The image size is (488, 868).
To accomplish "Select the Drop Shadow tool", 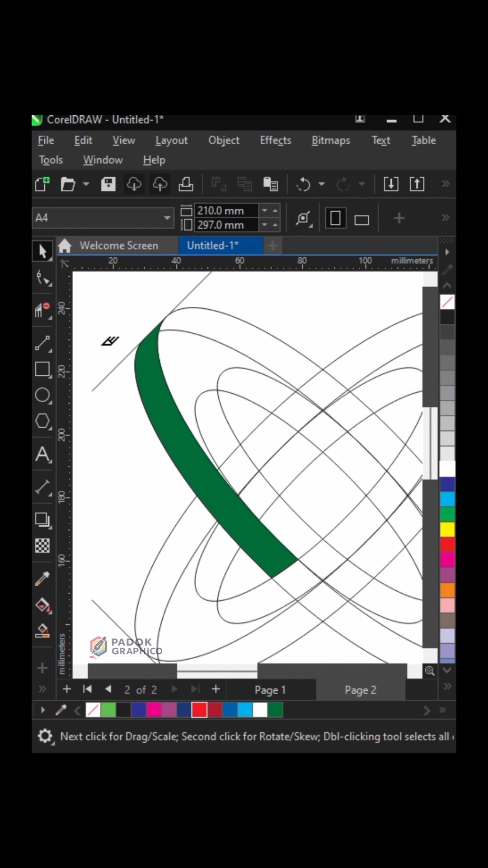I will (x=42, y=520).
